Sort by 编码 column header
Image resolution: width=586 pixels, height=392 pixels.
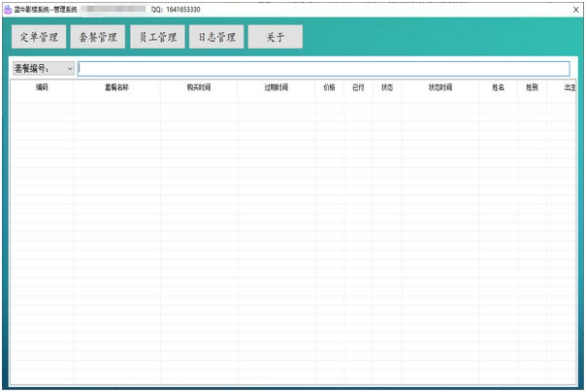pos(42,87)
